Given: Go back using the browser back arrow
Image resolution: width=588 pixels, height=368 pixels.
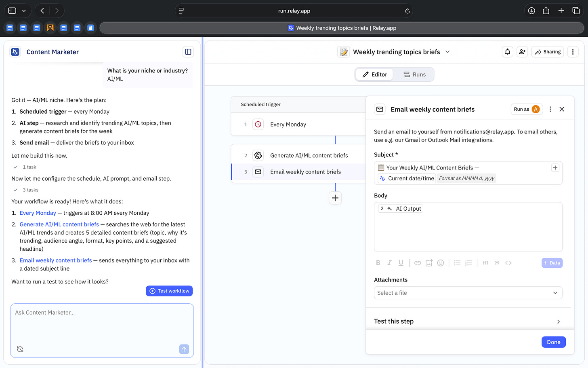Looking at the screenshot, I should (x=42, y=11).
